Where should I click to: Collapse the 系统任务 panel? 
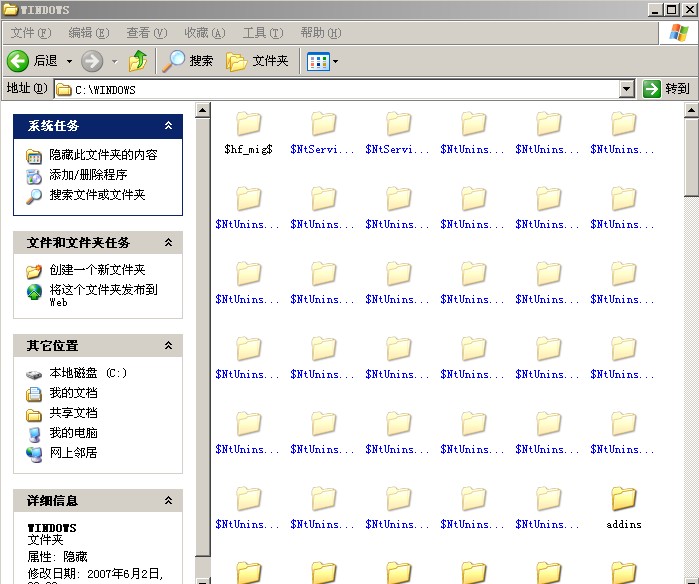168,126
